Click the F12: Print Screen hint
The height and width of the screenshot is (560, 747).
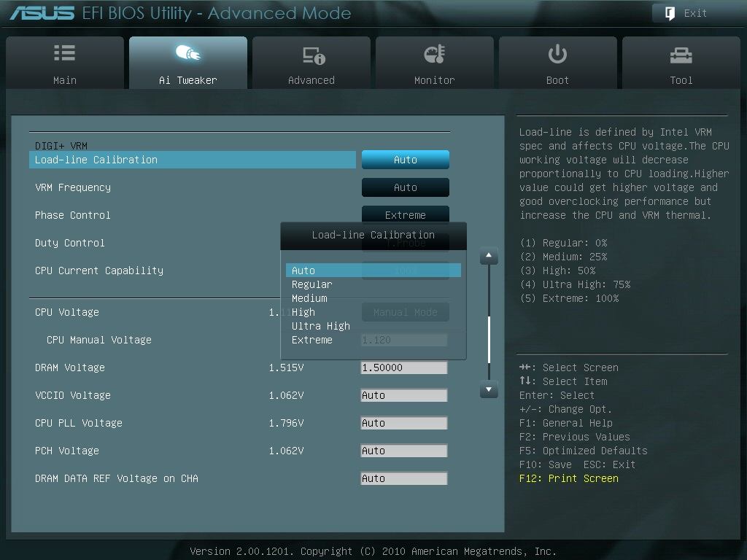[569, 478]
